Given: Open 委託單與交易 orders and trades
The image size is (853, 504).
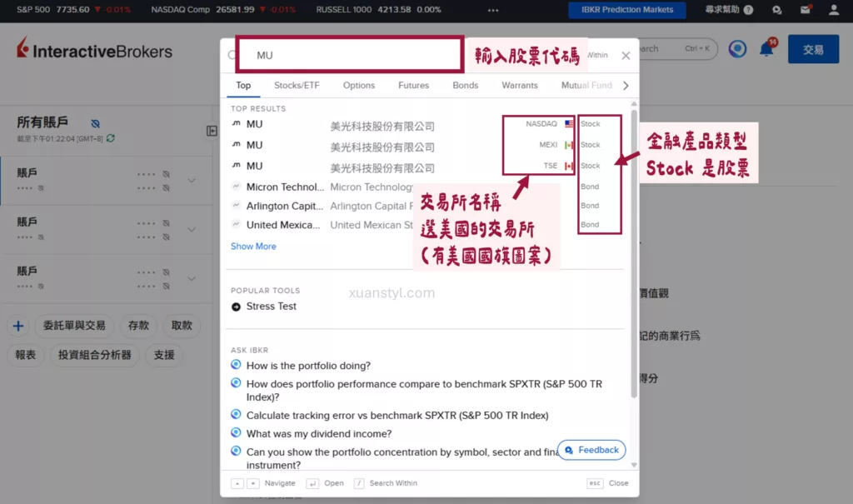Looking at the screenshot, I should point(74,326).
